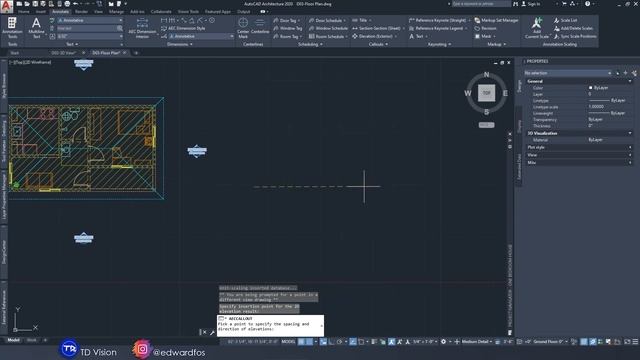Click the Undo icon in quick access toolbar
The width and height of the screenshot is (640, 360).
[76, 4]
